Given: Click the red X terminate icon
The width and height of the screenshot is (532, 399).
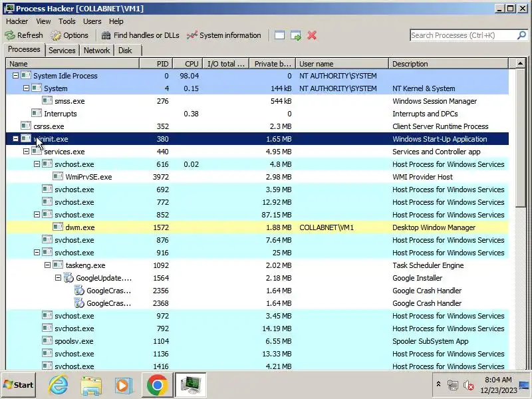Looking at the screenshot, I should 312,35.
